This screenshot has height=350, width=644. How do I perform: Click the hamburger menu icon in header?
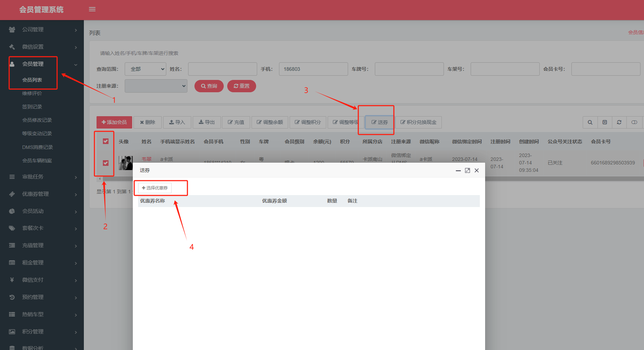pos(92,9)
